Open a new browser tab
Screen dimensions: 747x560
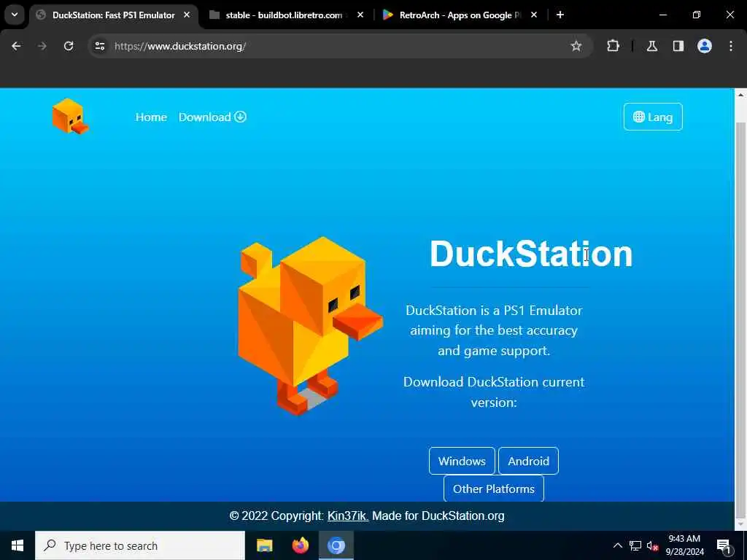tap(560, 15)
